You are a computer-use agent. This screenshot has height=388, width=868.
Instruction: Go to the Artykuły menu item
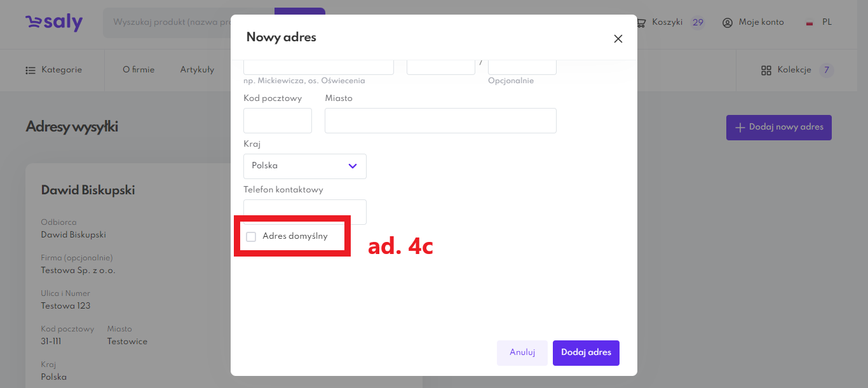click(x=197, y=70)
